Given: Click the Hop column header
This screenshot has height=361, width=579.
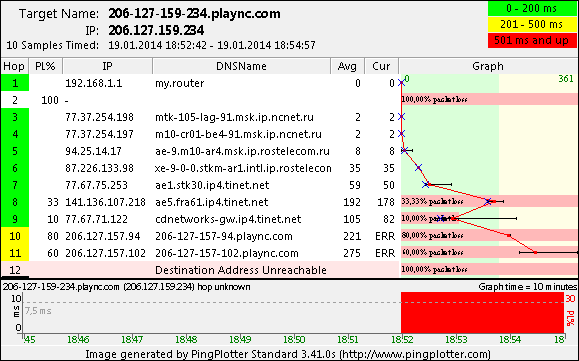Looking at the screenshot, I should [14, 66].
